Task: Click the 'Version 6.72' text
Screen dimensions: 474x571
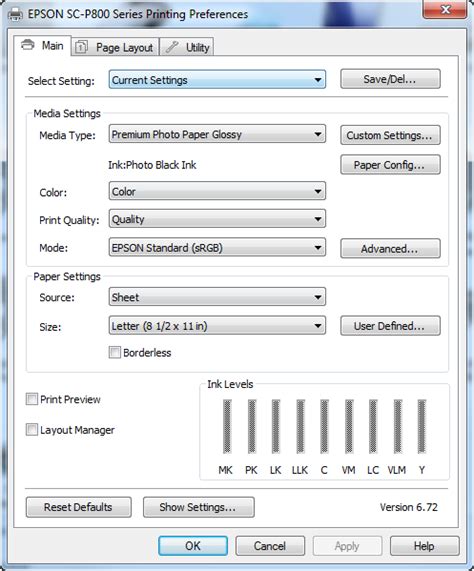Action: point(408,507)
